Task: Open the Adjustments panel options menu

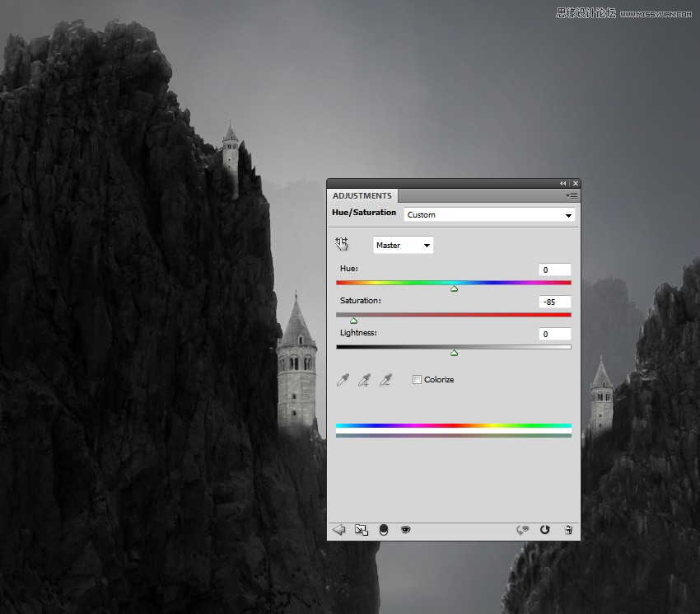Action: pos(572,195)
